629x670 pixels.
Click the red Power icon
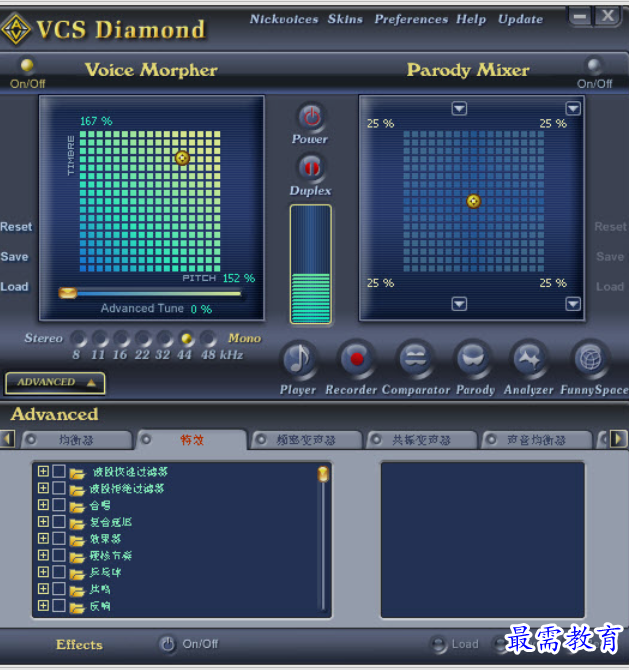[x=312, y=117]
